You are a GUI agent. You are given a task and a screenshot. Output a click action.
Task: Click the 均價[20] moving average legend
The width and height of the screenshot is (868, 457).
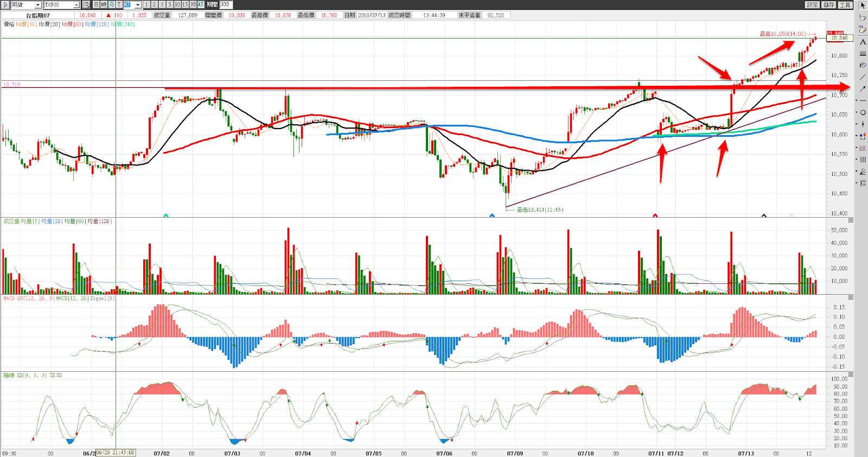(x=49, y=24)
